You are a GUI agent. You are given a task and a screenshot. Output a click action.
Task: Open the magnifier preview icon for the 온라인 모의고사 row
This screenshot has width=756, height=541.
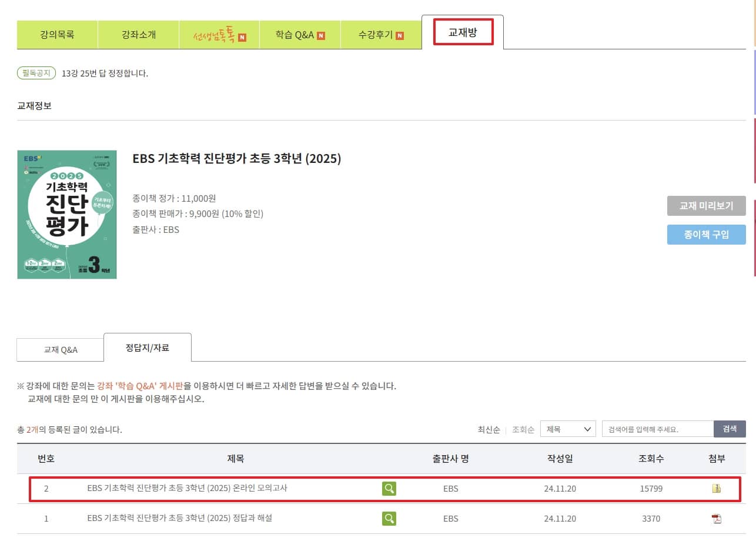coord(389,488)
